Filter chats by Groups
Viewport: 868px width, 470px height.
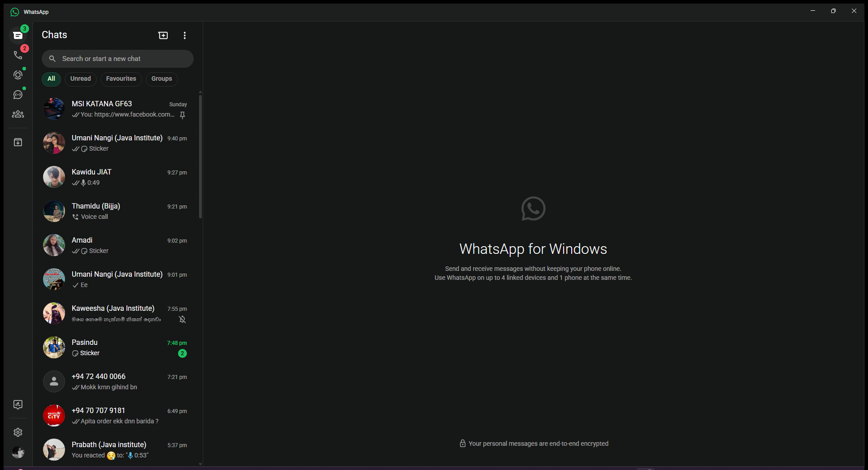tap(162, 79)
